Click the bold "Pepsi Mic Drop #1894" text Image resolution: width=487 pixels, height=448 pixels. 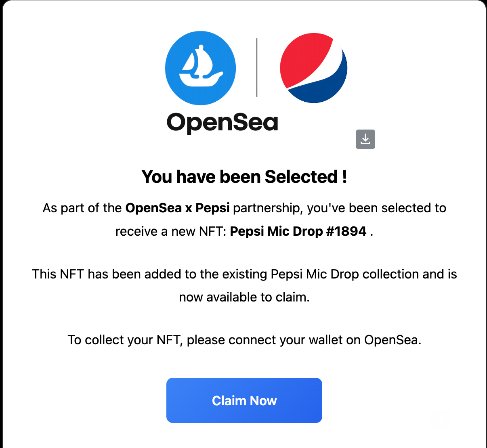pos(298,231)
